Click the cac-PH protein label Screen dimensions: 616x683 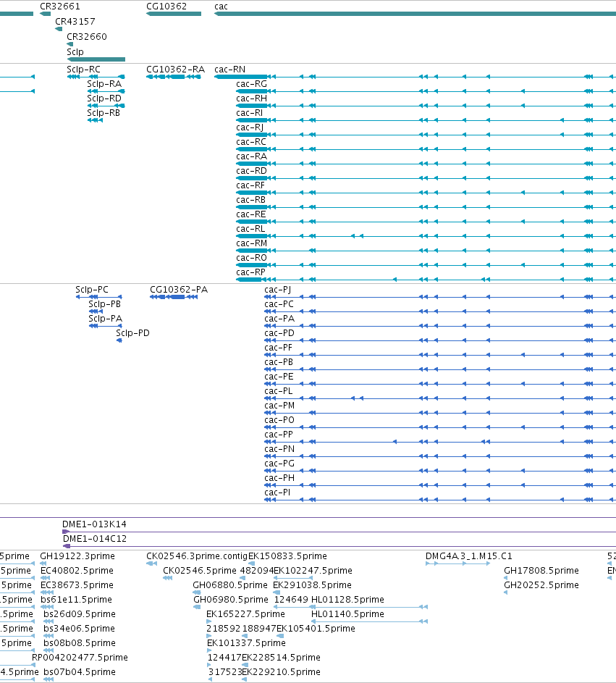[279, 477]
